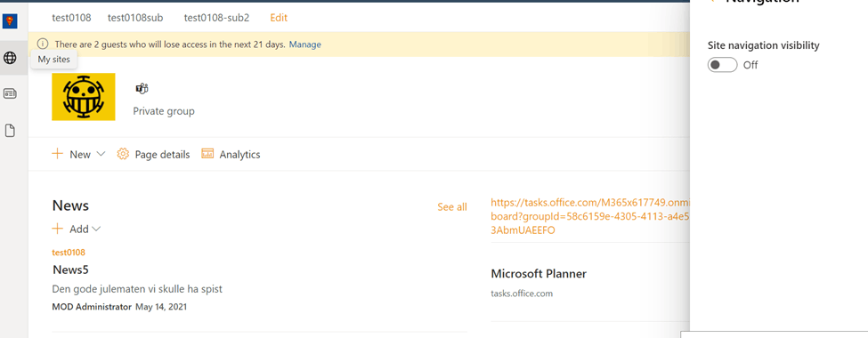
Task: Click the plus icon beside Add in News
Action: pyautogui.click(x=58, y=229)
